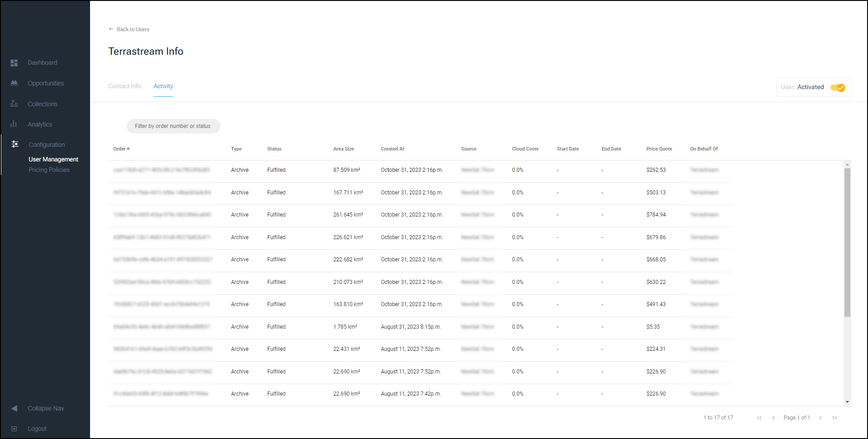This screenshot has width=868, height=439.
Task: Click the 22.431 km² area cell
Action: 347,349
